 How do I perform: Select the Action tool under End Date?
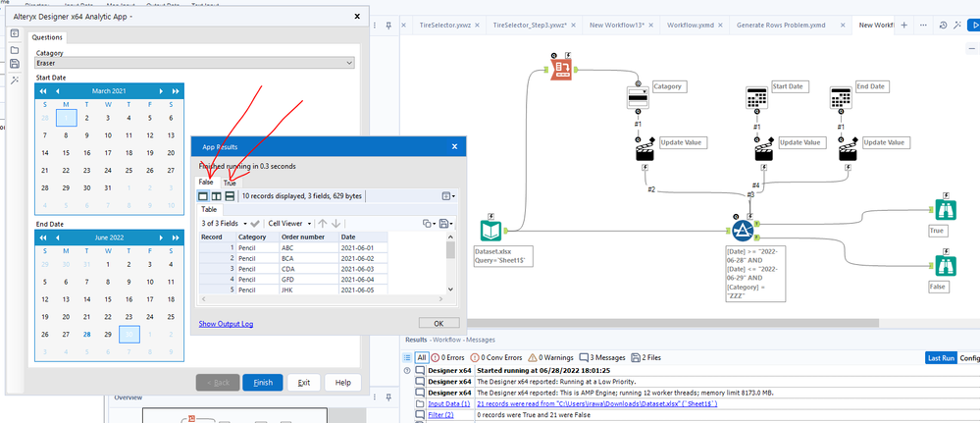tap(848, 152)
